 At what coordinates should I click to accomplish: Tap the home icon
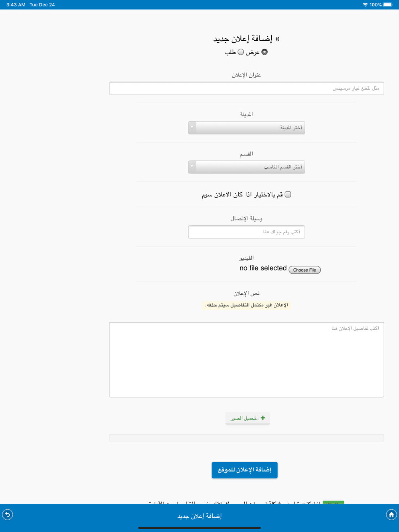[x=391, y=514]
